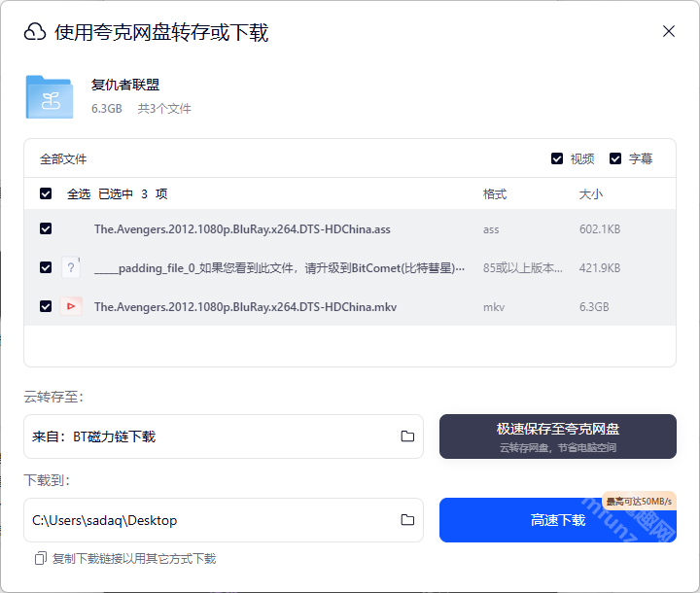Viewport: 700px width, 593px height.
Task: Open folder picker in 云转存至 field
Action: pyautogui.click(x=407, y=436)
